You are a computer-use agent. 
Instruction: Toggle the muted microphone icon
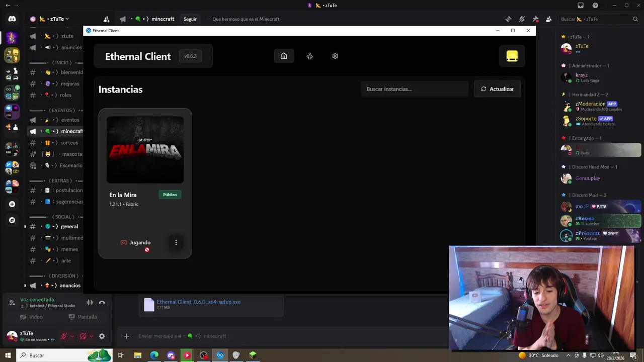63,336
